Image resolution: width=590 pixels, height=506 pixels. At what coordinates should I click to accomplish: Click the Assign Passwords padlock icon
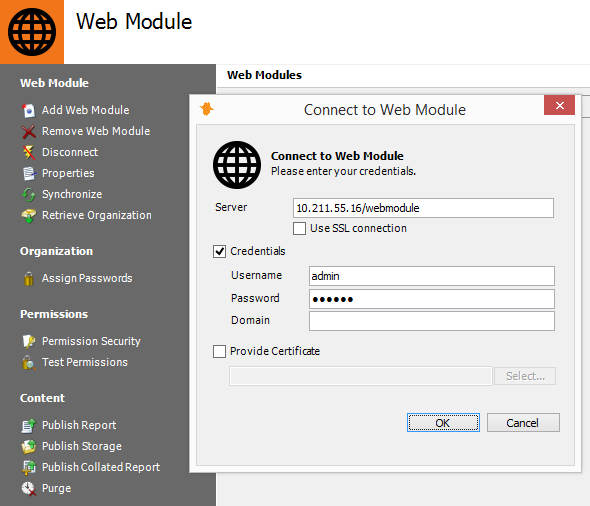pos(29,279)
